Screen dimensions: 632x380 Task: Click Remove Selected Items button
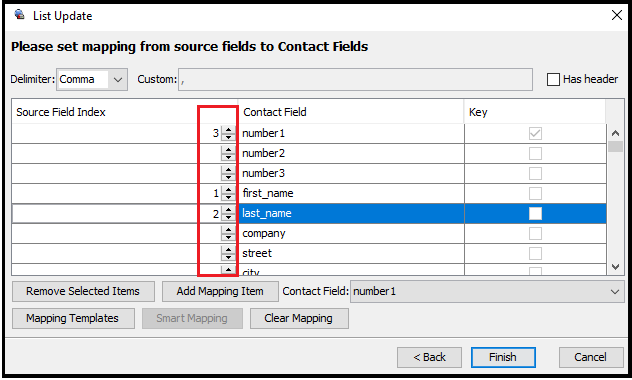pyautogui.click(x=83, y=291)
